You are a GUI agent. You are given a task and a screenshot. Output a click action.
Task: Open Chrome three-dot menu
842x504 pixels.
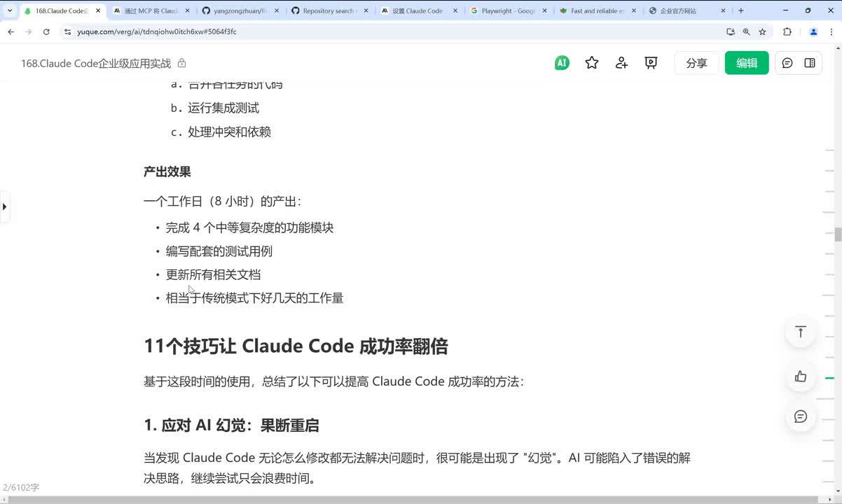[x=831, y=31]
